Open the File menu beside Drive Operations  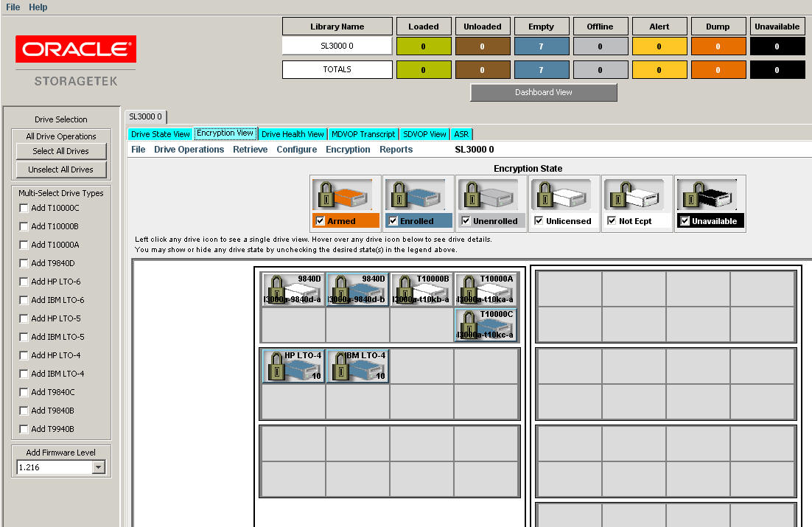coord(139,149)
